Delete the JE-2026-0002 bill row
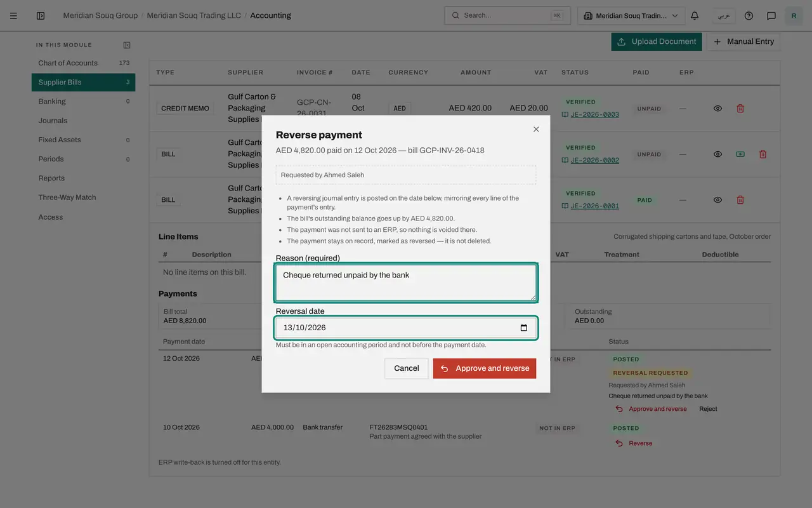812x508 pixels. pyautogui.click(x=763, y=154)
